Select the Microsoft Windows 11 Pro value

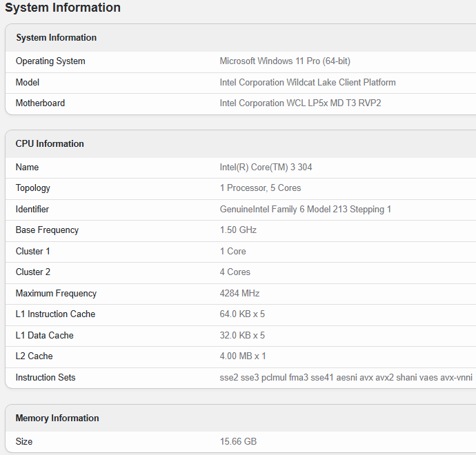[285, 61]
